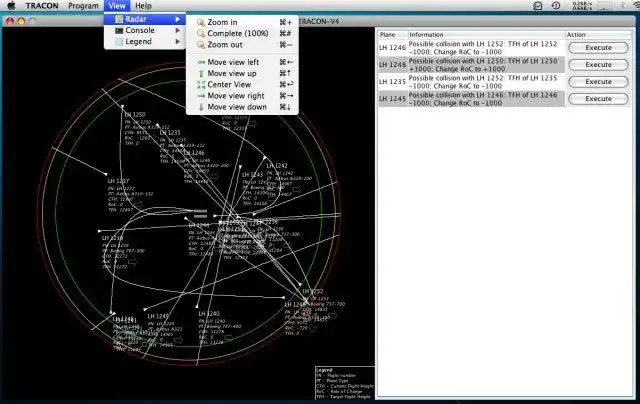The width and height of the screenshot is (640, 404).
Task: Select LH 1245 cell in Plane column
Action: click(x=392, y=99)
